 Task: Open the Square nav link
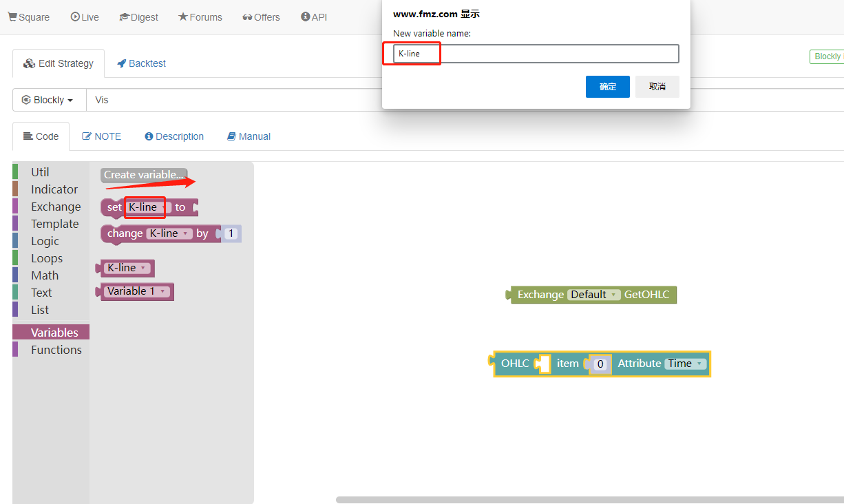[28, 17]
